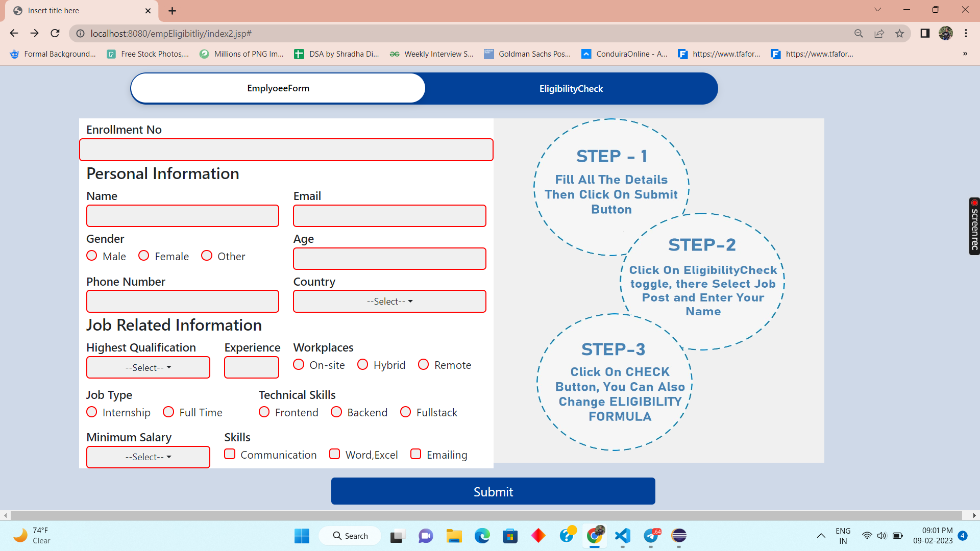Open the browser side panel icon
This screenshot has height=551, width=980.
[924, 33]
